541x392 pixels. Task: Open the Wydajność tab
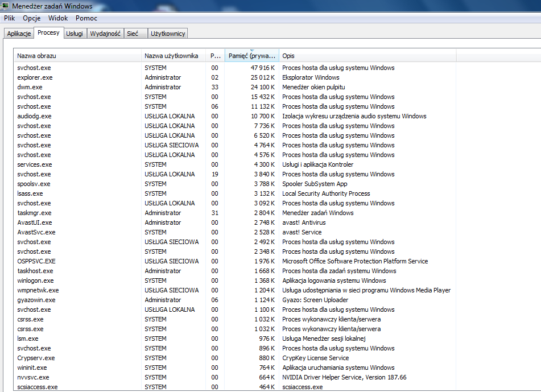click(105, 34)
